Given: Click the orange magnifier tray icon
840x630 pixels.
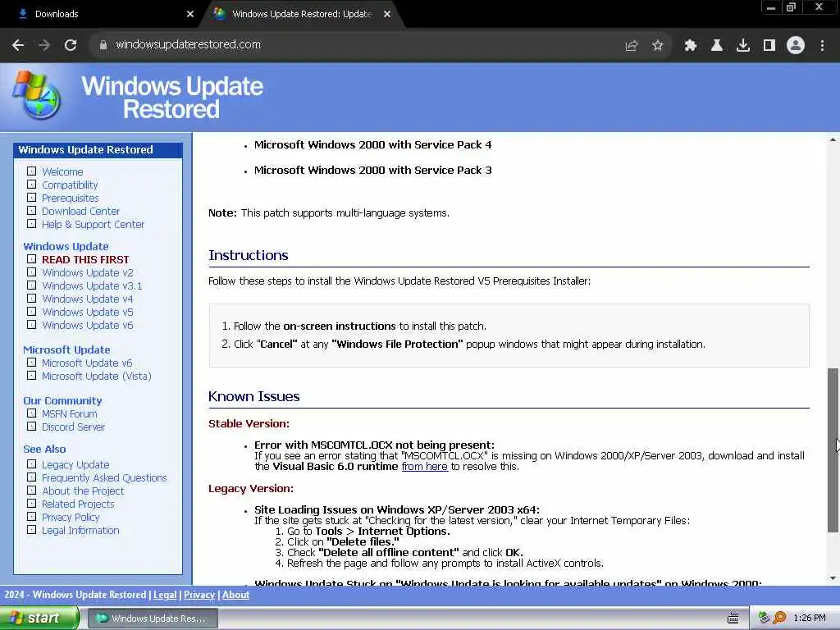Looking at the screenshot, I should pyautogui.click(x=779, y=618).
